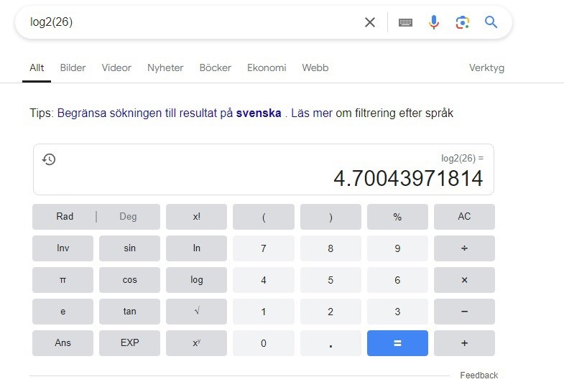Clear the calculator with AC
The width and height of the screenshot is (564, 392).
click(x=464, y=217)
